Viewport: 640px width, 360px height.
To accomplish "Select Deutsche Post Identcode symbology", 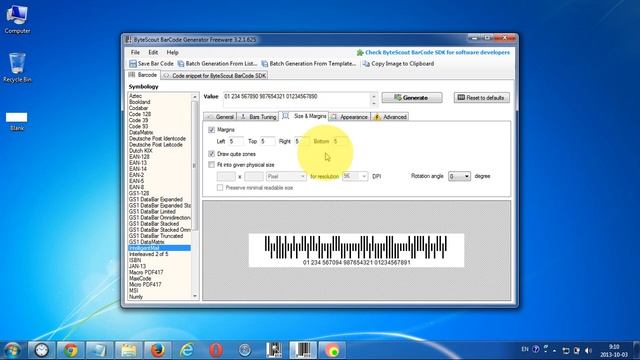I will pos(159,139).
